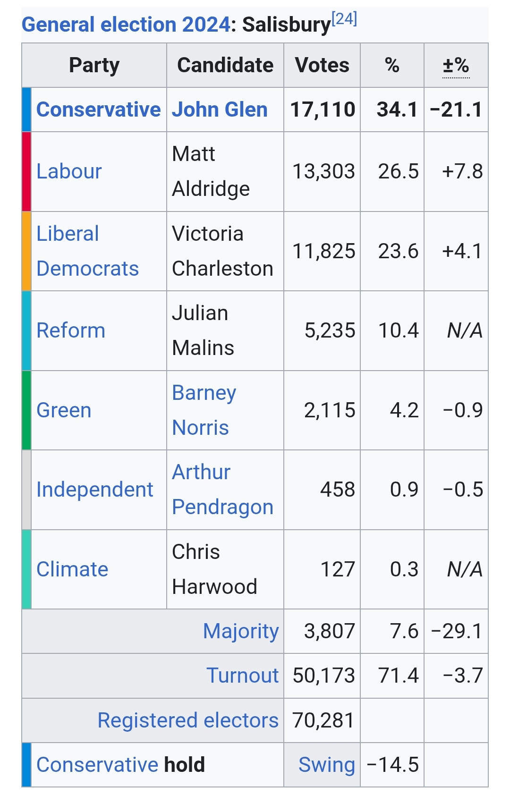Click the Swing link
This screenshot has width=510, height=812.
point(326,765)
